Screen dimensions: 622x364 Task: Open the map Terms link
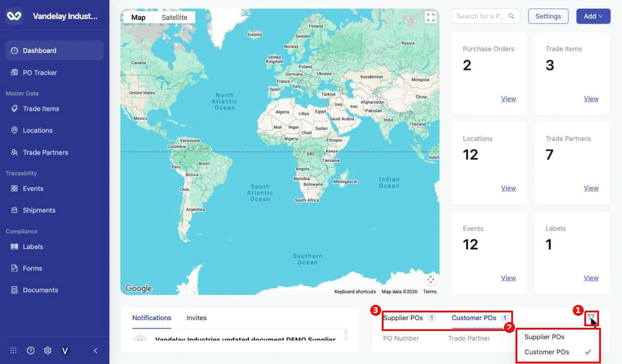[x=429, y=292]
